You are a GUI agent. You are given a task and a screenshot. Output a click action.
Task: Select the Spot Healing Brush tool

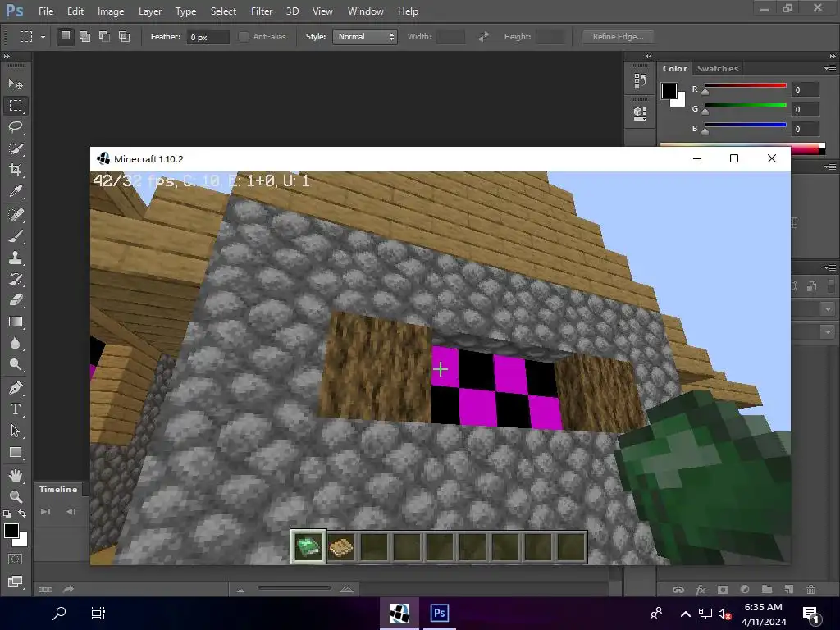pyautogui.click(x=16, y=215)
